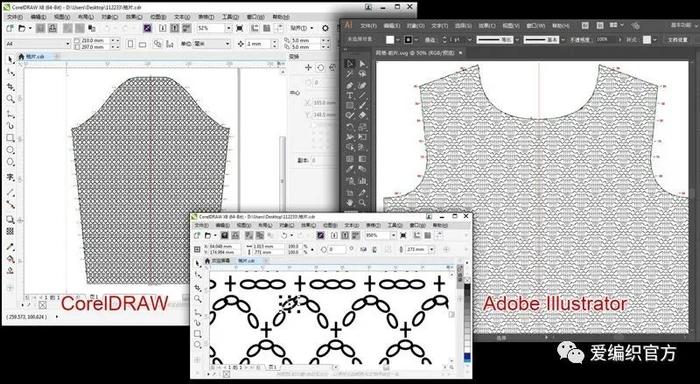Open 工具 menu in front CorelDRAW window
Screen dimensions: 700x384
395,225
